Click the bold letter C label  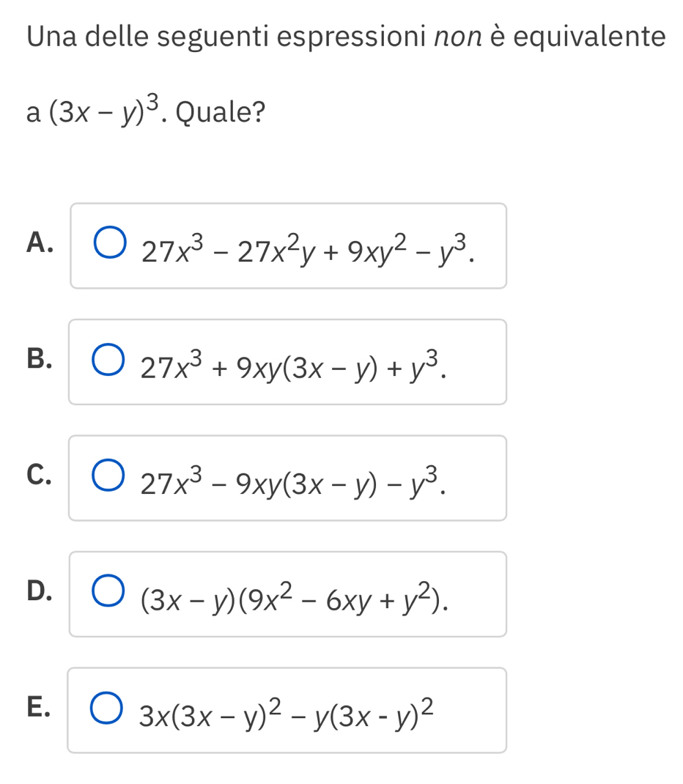click(39, 473)
